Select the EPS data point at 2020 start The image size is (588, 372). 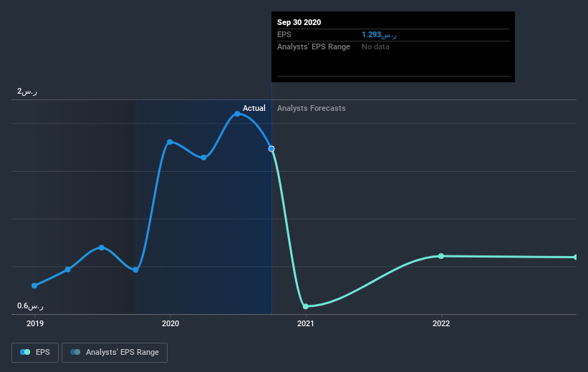pos(170,142)
